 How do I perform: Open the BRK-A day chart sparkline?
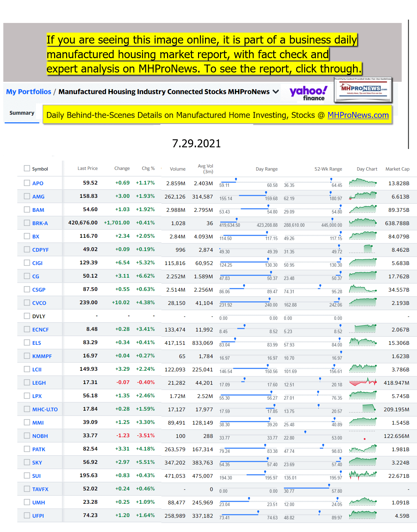[363, 222]
